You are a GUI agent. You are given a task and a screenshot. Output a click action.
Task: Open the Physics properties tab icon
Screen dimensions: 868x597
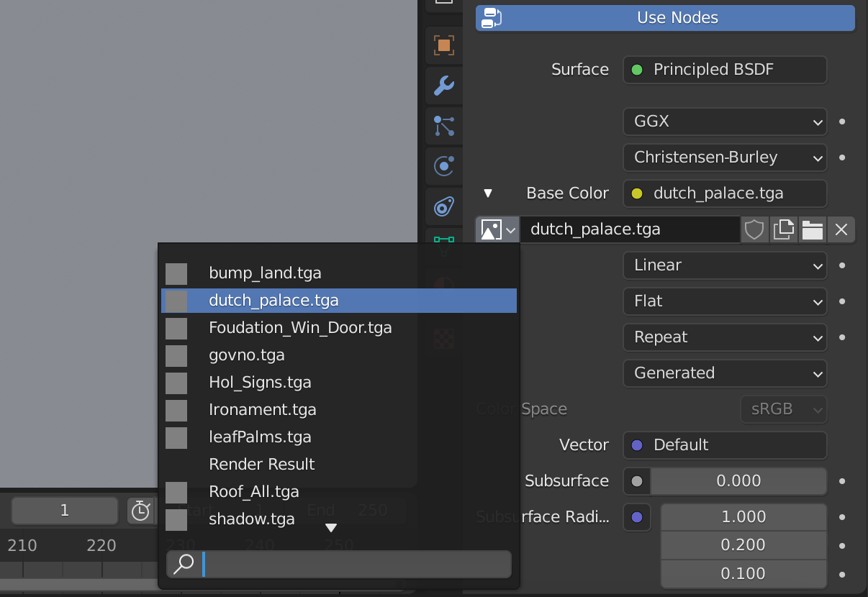pyautogui.click(x=443, y=166)
